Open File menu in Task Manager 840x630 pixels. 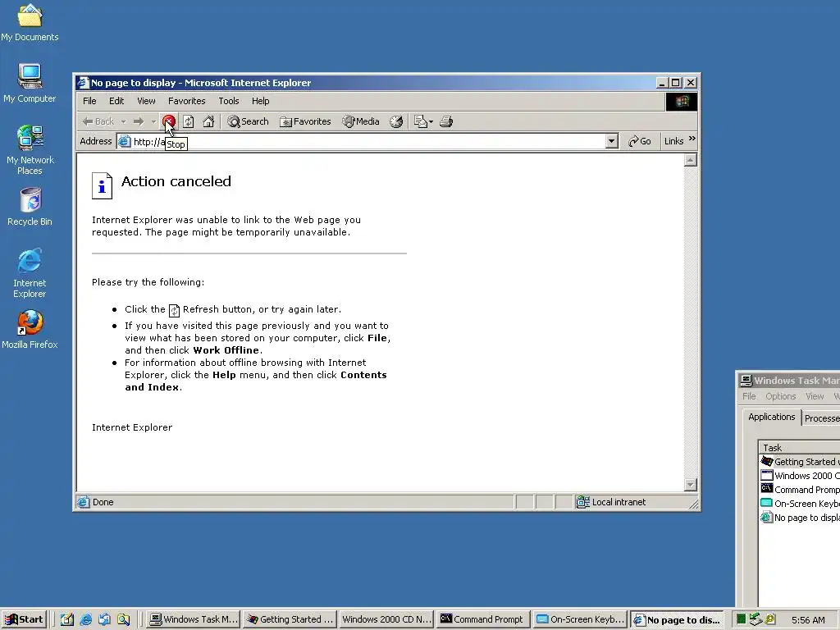click(749, 396)
